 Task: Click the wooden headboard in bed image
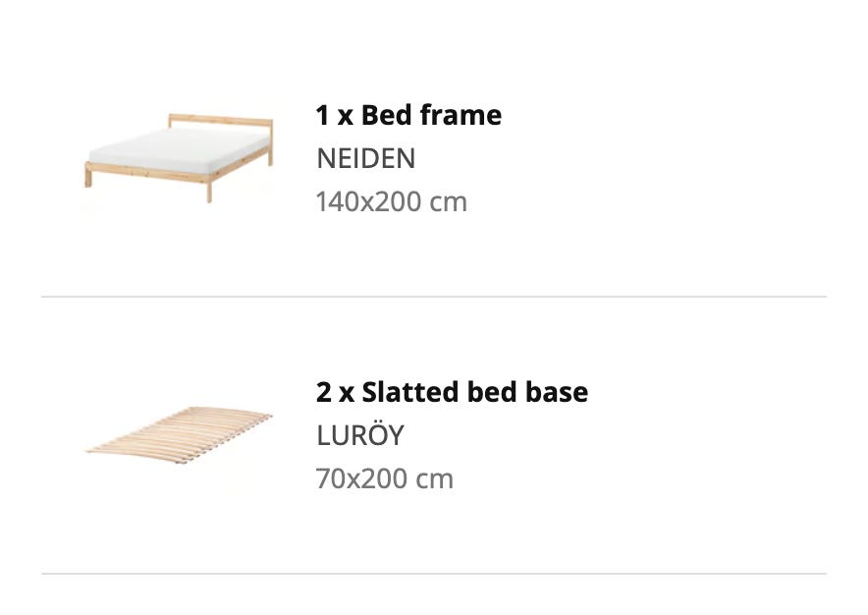point(220,122)
